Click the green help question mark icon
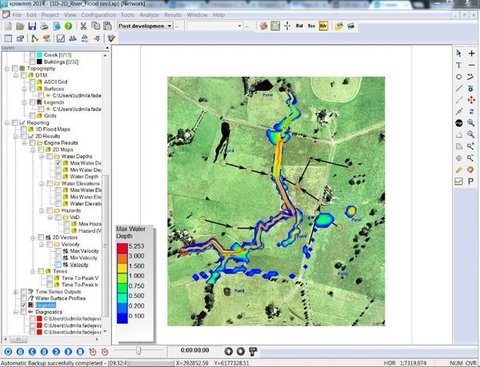Viewport: 480px width, 367px height. [68, 26]
